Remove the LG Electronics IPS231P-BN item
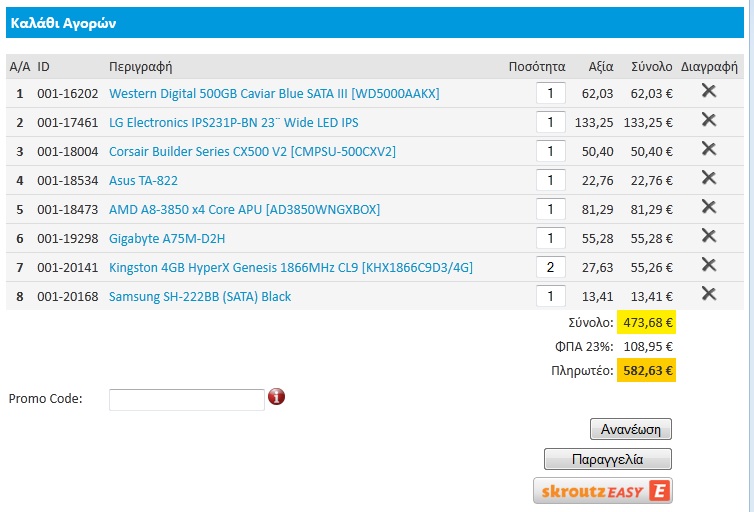754x512 pixels. coord(709,119)
